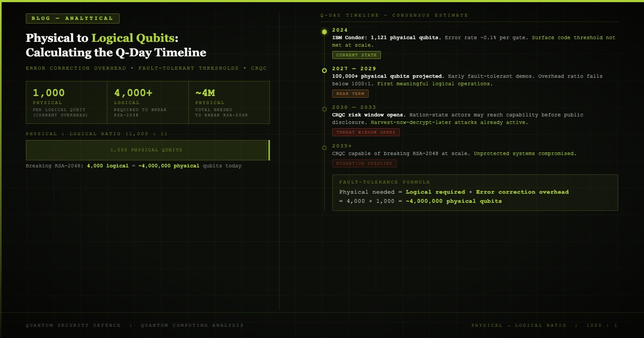Click 'PHYSICAL : LOGICAL RATIO (1,000 : 1)' label
The width and height of the screenshot is (644, 338).
(x=97, y=134)
